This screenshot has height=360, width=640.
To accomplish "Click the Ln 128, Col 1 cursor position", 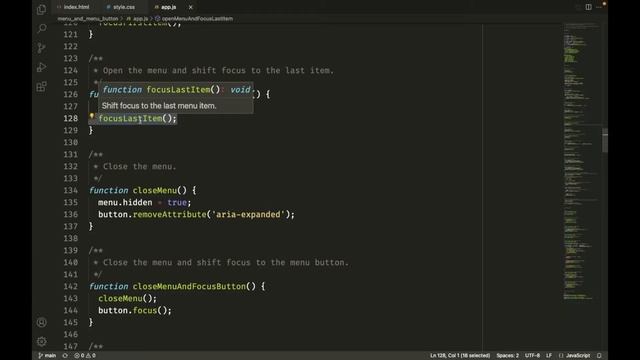I will click(x=460, y=356).
